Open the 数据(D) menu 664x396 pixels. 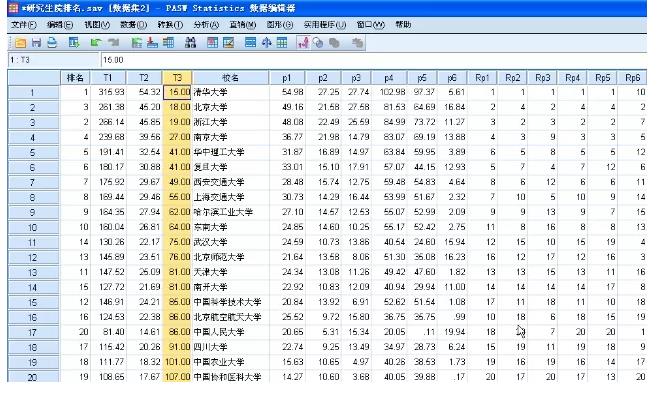click(x=133, y=25)
